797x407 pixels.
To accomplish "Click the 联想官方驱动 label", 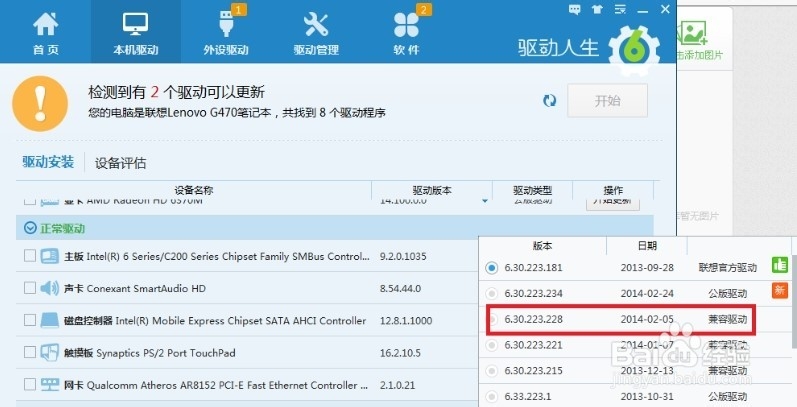I will click(727, 268).
